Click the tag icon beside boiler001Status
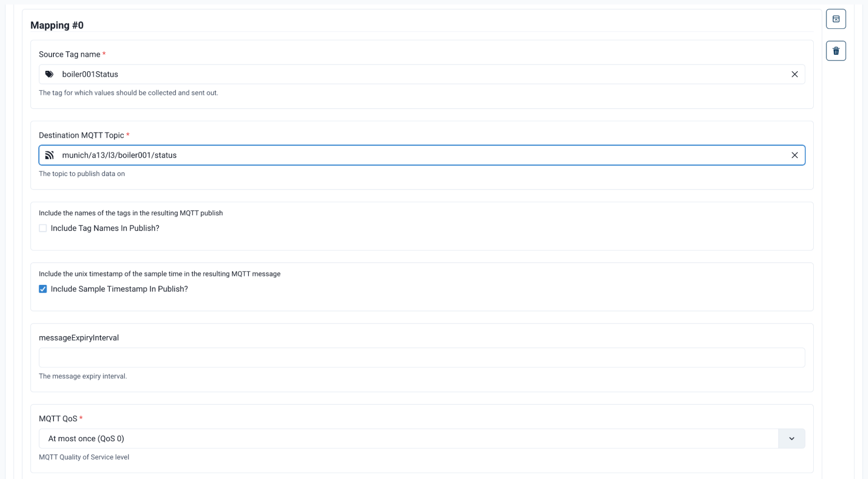868x479 pixels. [50, 74]
